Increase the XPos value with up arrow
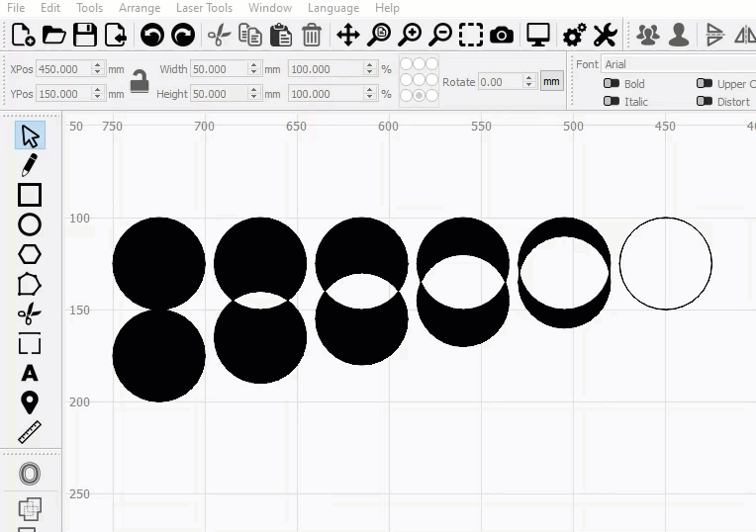Screen dimensions: 756x532 97,65
